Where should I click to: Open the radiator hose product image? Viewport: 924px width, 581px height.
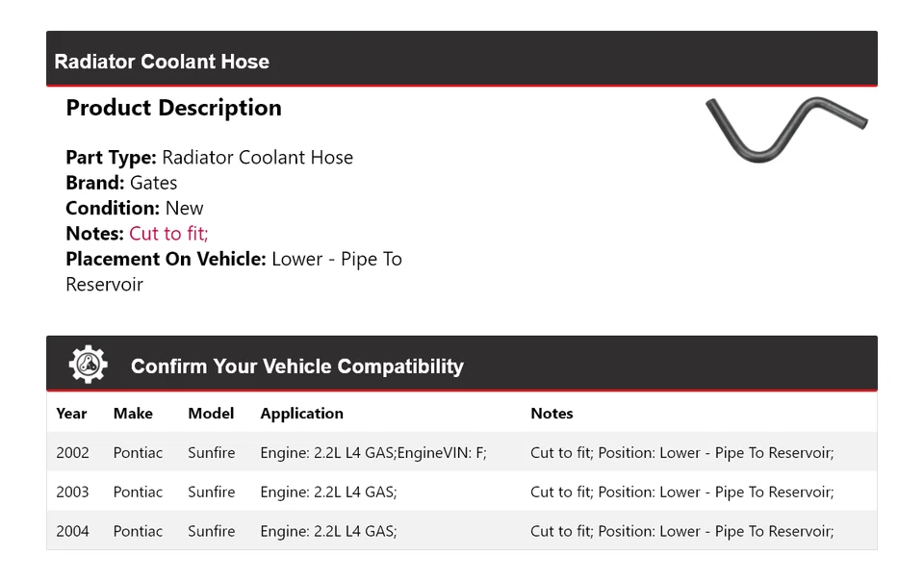786,129
